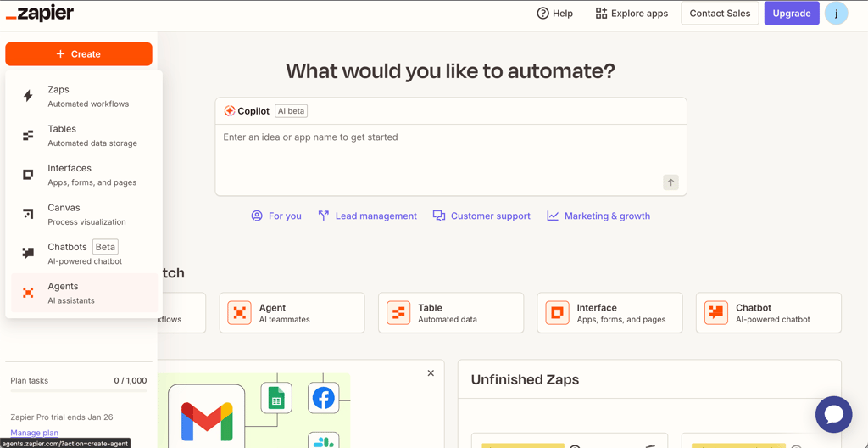Click the Explore apps grid icon
Screen dimensions: 868x448
601,14
